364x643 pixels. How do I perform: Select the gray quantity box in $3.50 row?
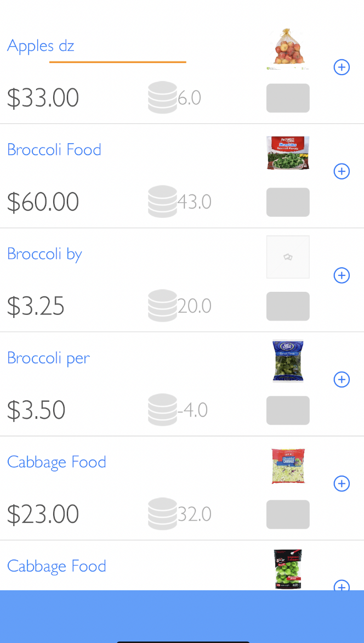[288, 410]
